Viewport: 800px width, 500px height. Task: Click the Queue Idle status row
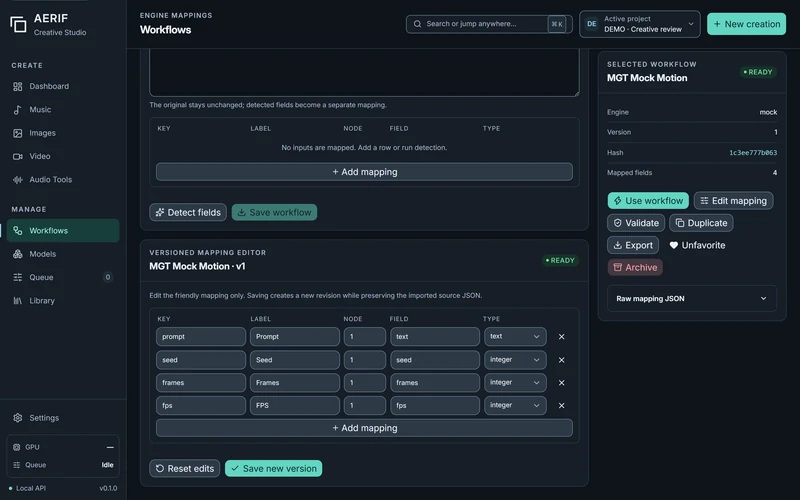[x=63, y=465]
